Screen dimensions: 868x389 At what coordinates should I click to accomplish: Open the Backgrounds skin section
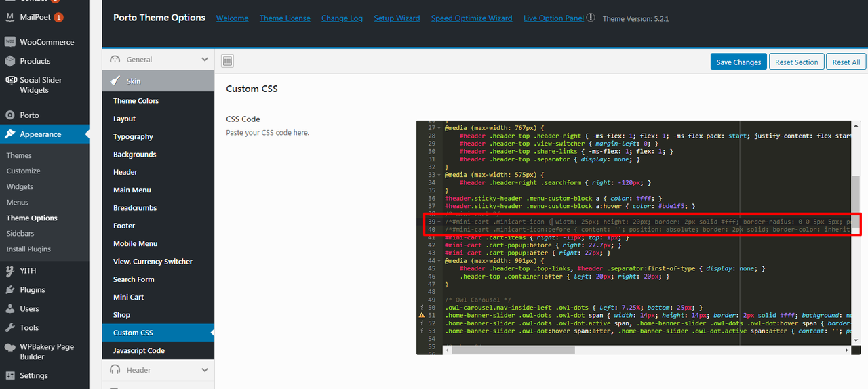point(134,155)
